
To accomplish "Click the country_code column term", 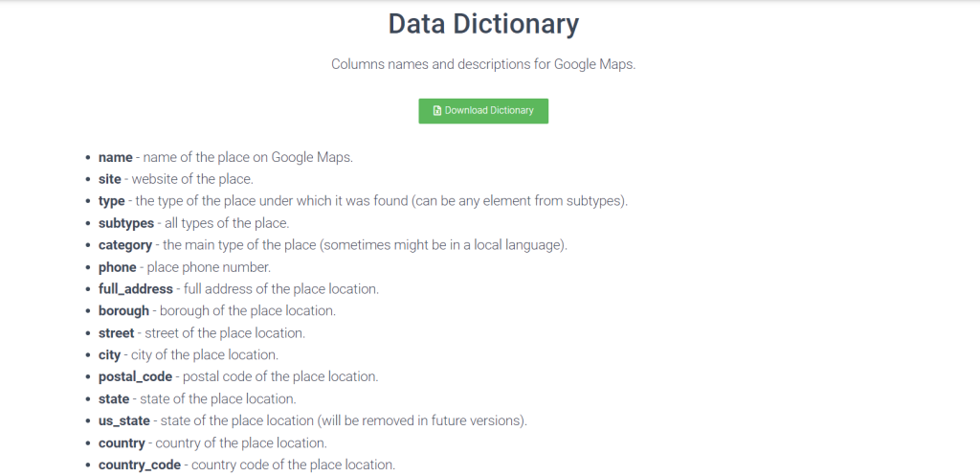I will (x=140, y=465).
